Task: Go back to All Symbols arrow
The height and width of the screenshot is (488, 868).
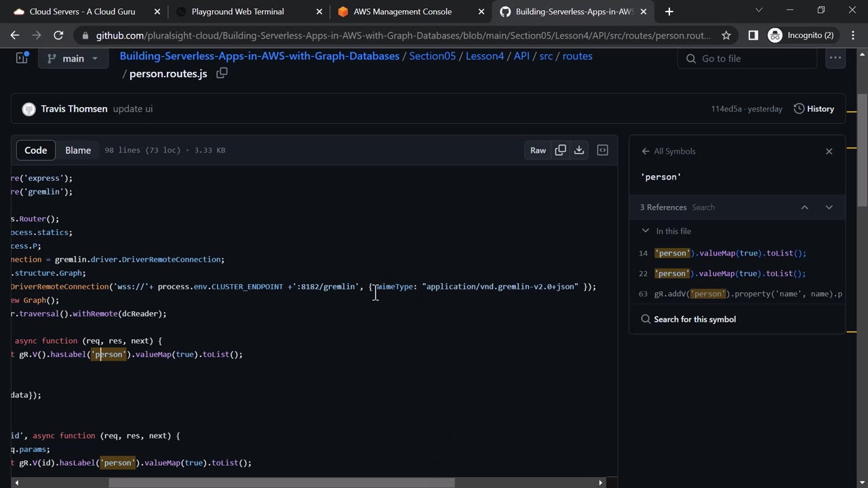Action: point(646,151)
